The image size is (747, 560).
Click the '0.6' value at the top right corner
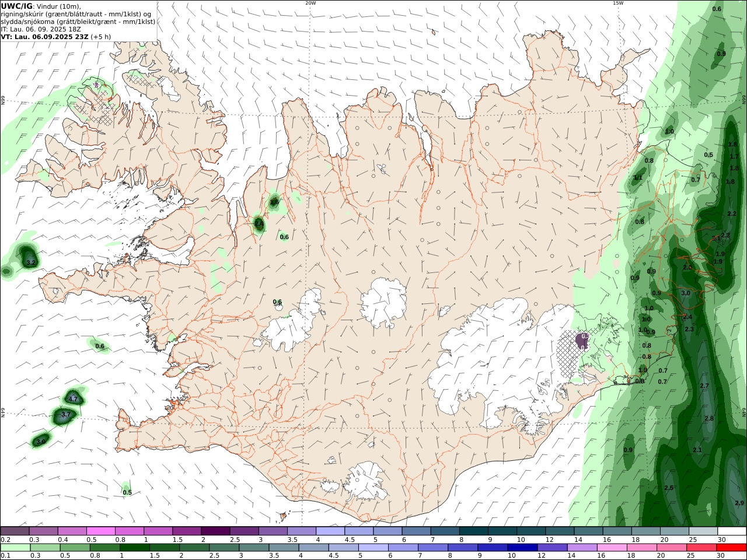(x=717, y=9)
